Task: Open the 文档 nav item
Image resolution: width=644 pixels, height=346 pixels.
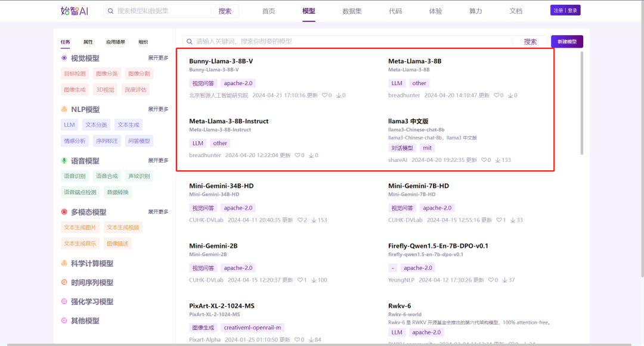Action: pyautogui.click(x=516, y=11)
